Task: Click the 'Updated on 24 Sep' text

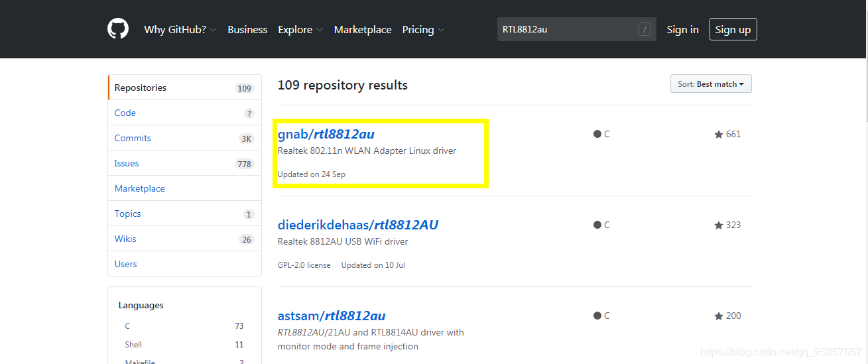Action: [x=312, y=174]
